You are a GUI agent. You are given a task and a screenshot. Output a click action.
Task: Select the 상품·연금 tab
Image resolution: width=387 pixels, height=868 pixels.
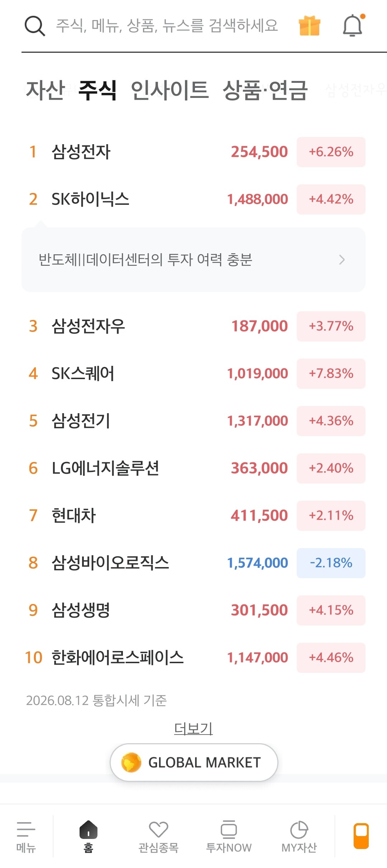pyautogui.click(x=265, y=90)
